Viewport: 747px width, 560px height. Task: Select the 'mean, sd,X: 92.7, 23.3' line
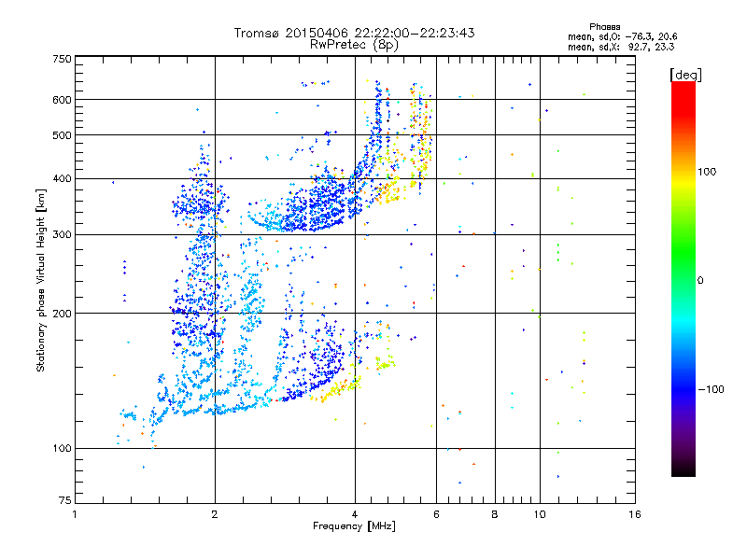tap(621, 47)
